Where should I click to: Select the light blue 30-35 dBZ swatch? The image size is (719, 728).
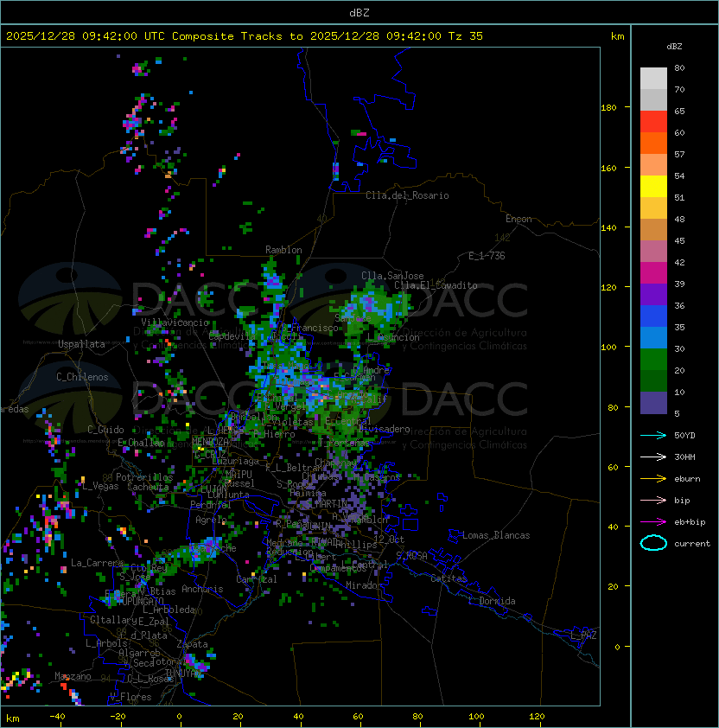tap(653, 337)
